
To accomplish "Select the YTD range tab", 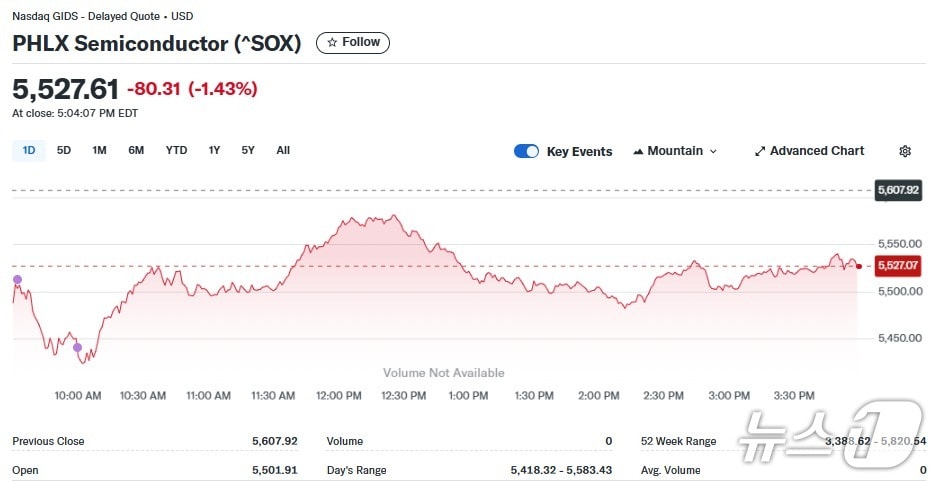I will [176, 150].
